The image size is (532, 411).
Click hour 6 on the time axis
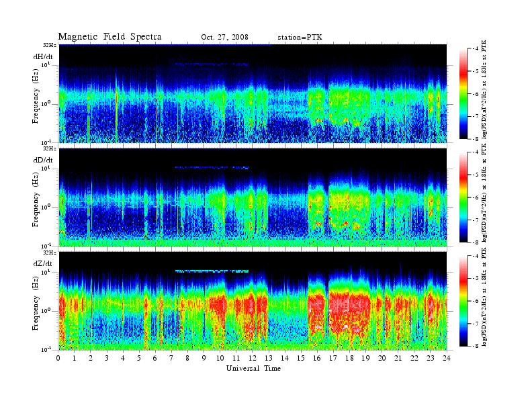(x=155, y=358)
